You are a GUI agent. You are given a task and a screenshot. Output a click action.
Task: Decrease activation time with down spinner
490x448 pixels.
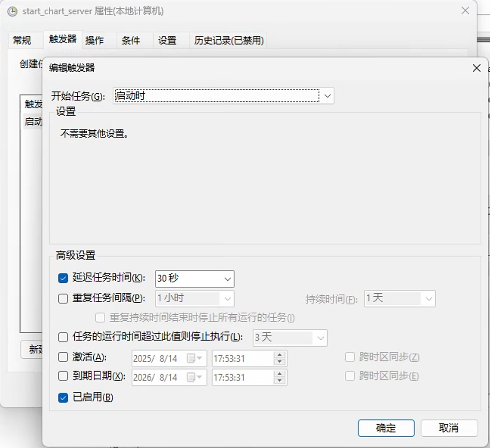279,362
